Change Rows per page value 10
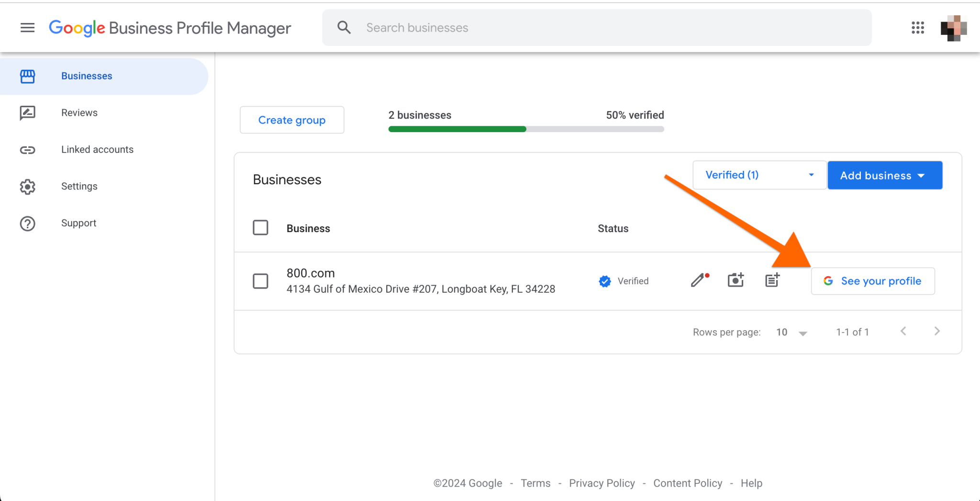 [791, 332]
